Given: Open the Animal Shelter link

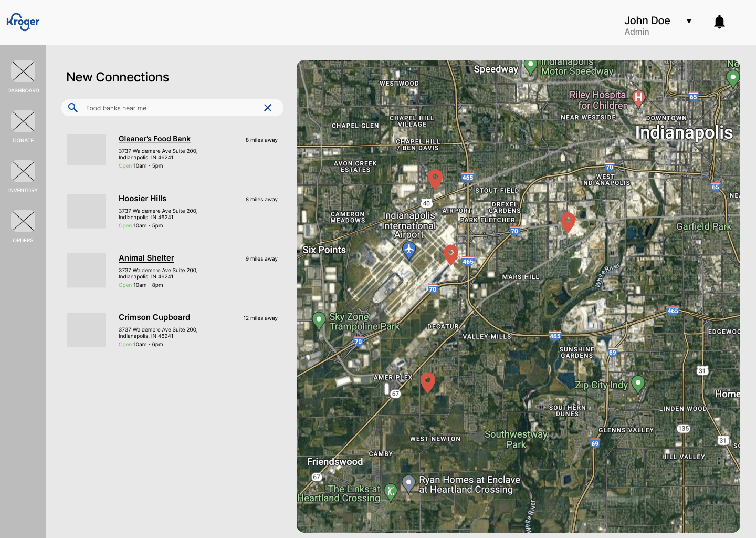Looking at the screenshot, I should click(x=146, y=258).
